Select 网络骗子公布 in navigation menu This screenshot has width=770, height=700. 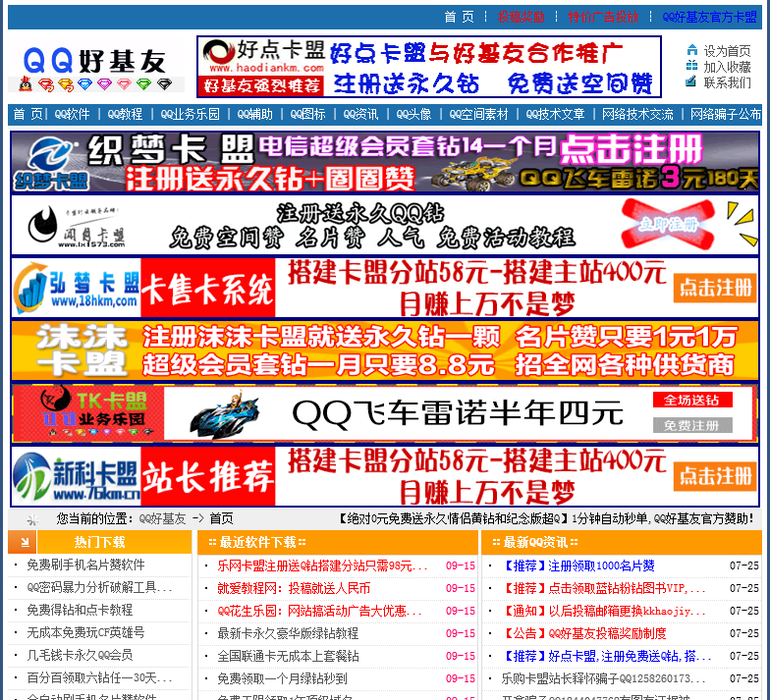point(726,114)
